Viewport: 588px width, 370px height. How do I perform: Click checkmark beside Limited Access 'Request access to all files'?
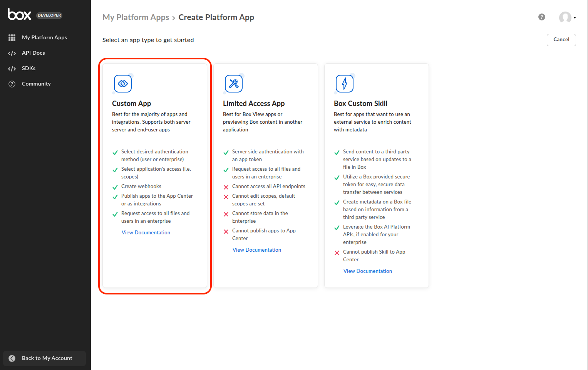click(226, 170)
